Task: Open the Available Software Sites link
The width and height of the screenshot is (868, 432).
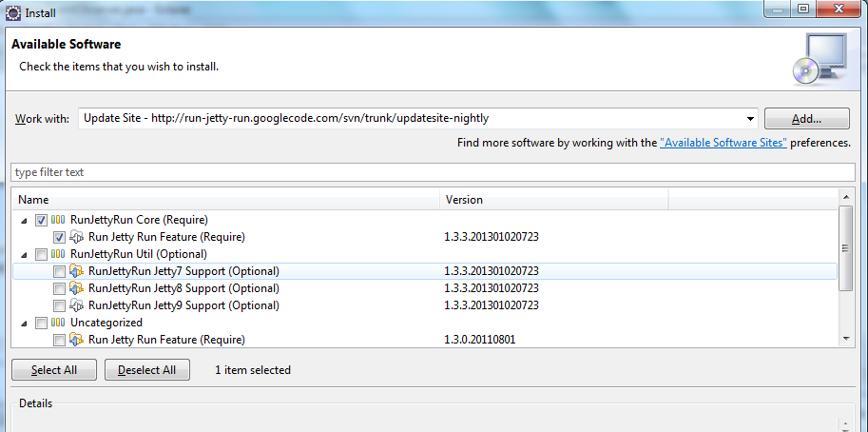Action: tap(723, 143)
